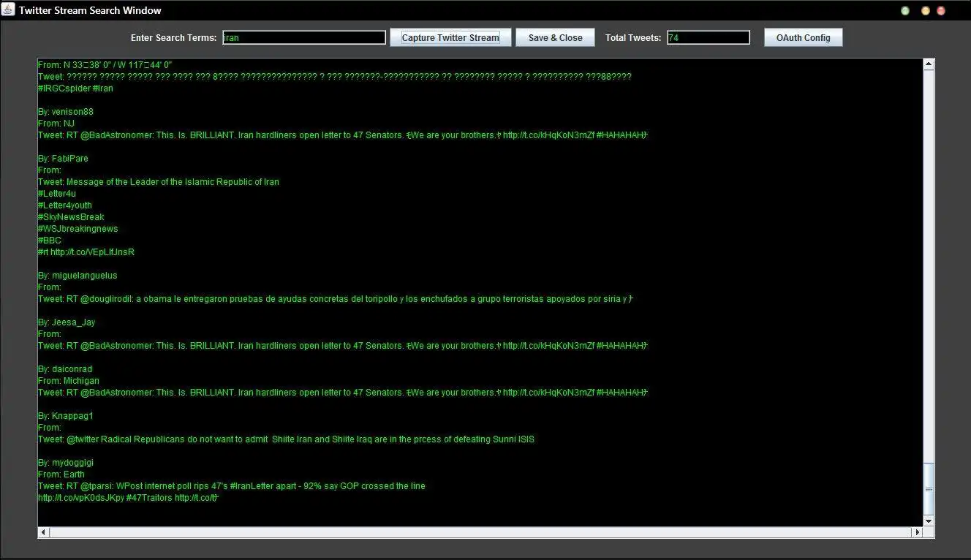Click the red close window dot
Viewport: 971px width, 560px height.
(x=941, y=11)
